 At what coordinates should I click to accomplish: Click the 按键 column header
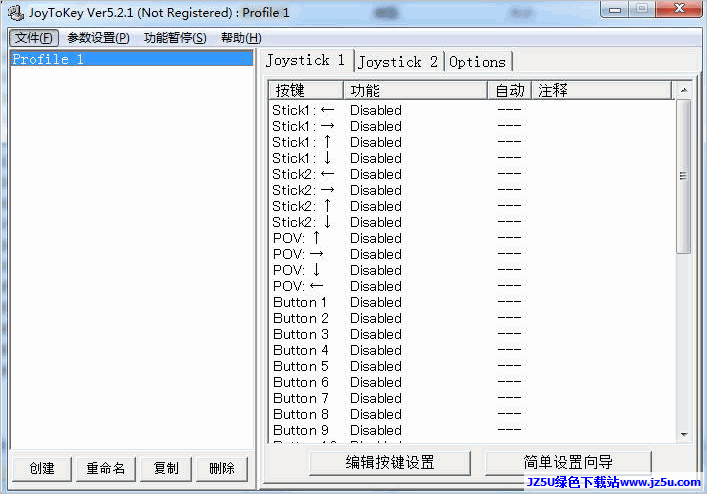pyautogui.click(x=307, y=90)
